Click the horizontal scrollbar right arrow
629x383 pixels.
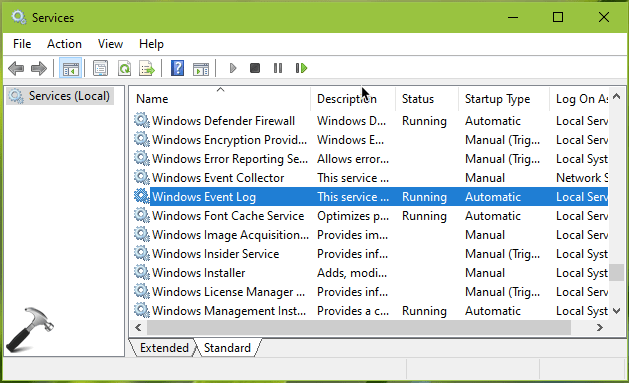click(600, 328)
